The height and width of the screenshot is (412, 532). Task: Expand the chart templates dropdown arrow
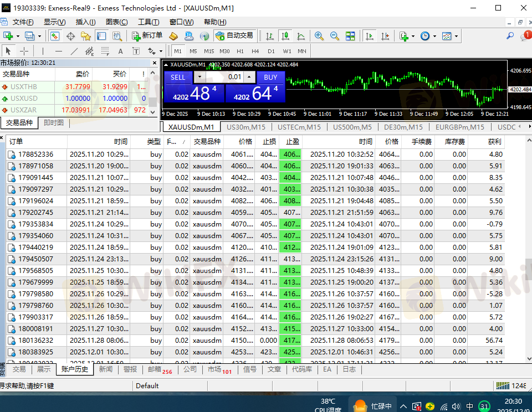[457, 37]
